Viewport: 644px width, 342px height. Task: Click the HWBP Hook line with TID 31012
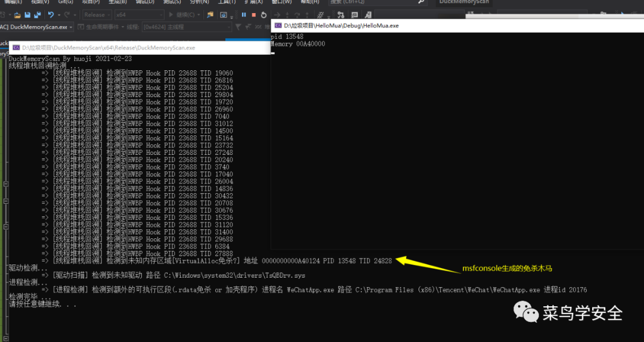coord(137,123)
